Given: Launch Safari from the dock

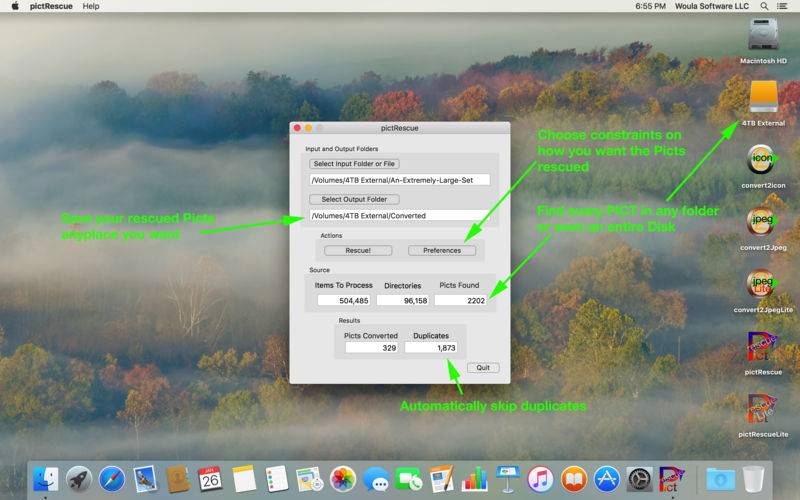Looking at the screenshot, I should pos(112,480).
